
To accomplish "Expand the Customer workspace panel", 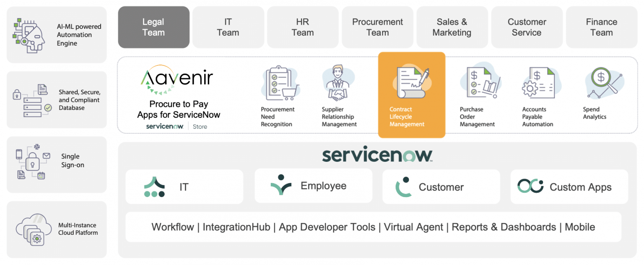I will (x=441, y=187).
